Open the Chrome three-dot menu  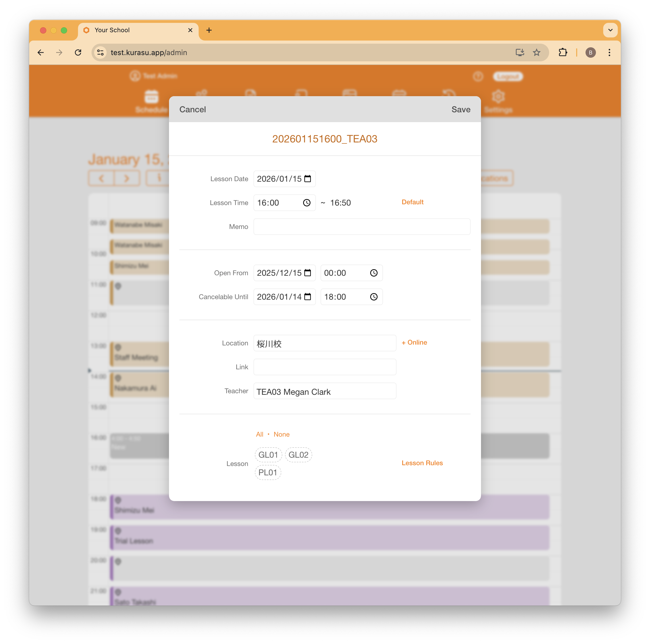point(609,52)
